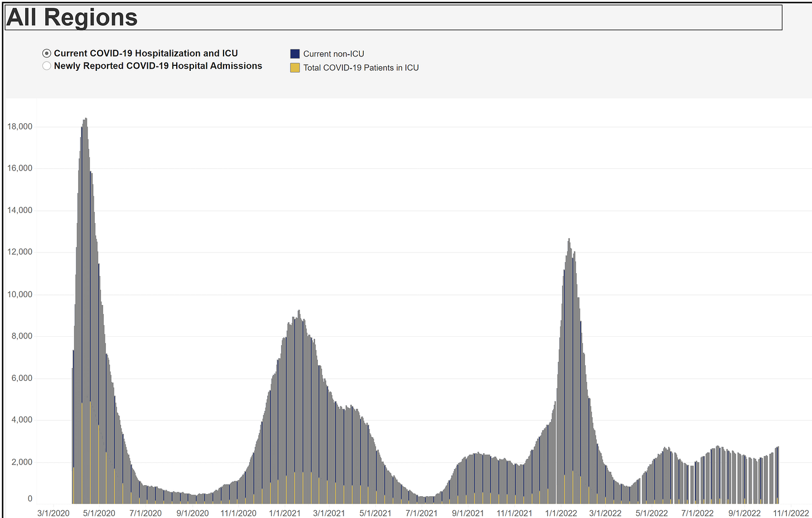812x518 pixels.
Task: Click the 12,000 y-axis label
Action: tap(20, 252)
